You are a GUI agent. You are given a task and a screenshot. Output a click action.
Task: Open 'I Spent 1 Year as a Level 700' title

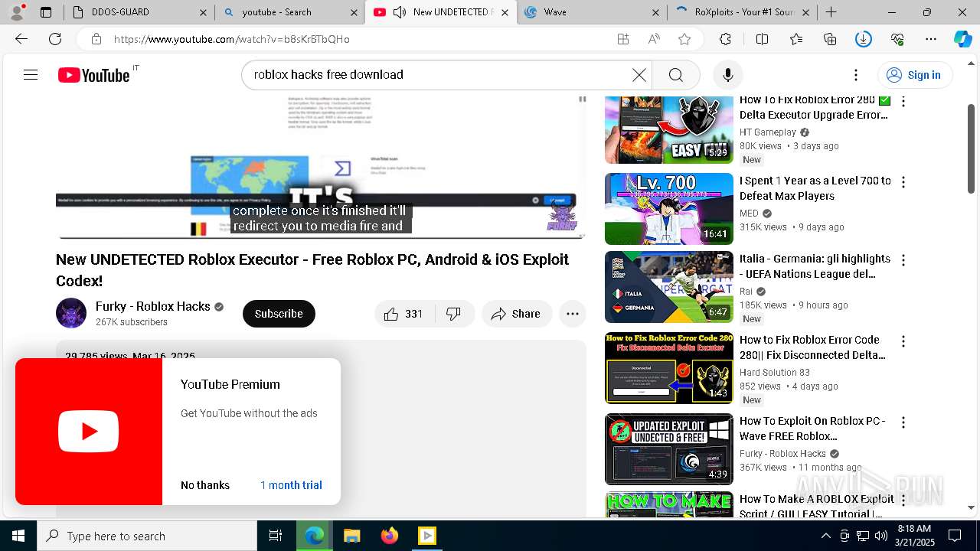[x=815, y=188]
